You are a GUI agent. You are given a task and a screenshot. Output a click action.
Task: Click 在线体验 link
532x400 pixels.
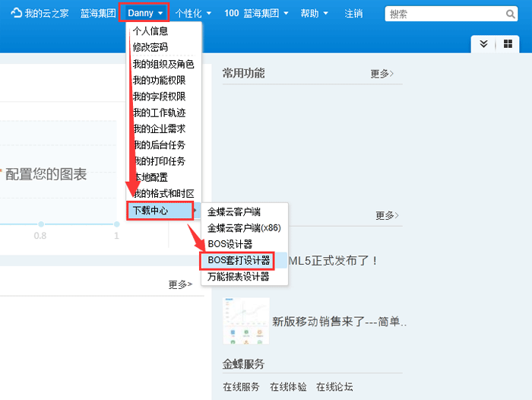[288, 387]
